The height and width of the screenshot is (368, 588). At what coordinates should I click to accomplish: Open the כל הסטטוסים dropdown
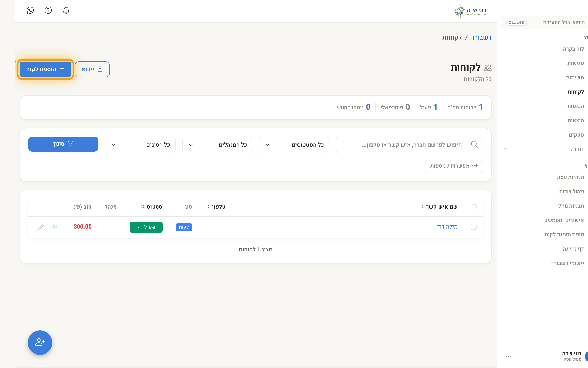click(x=294, y=145)
